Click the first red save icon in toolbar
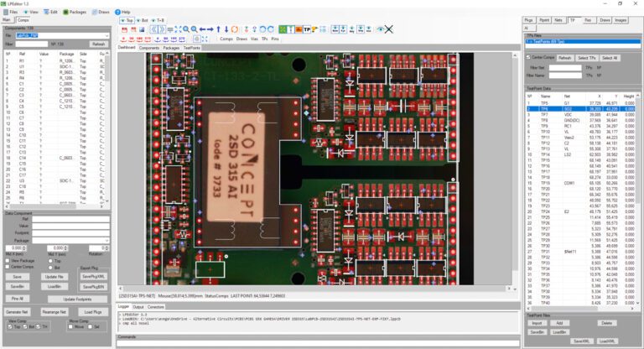The image size is (644, 349). pyautogui.click(x=124, y=29)
